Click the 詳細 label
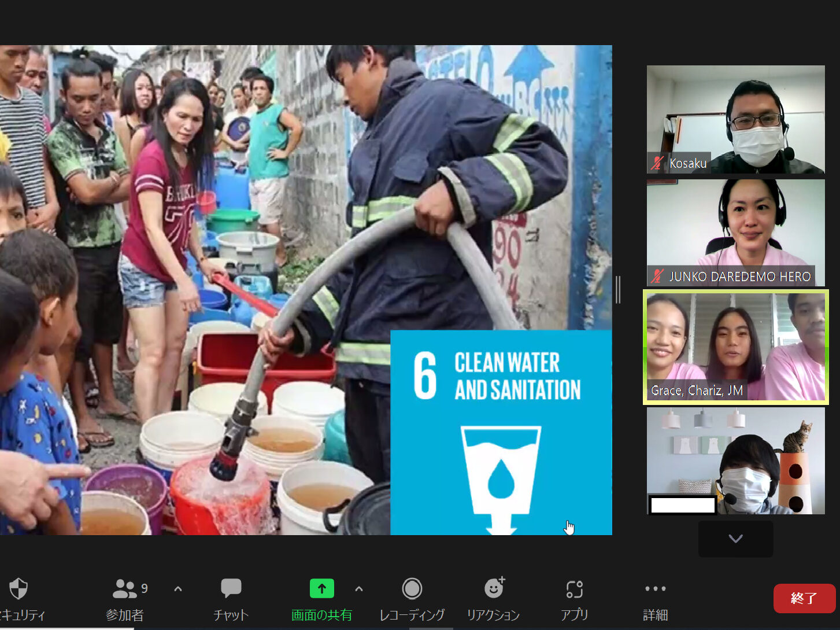The height and width of the screenshot is (630, 840). coord(656,615)
